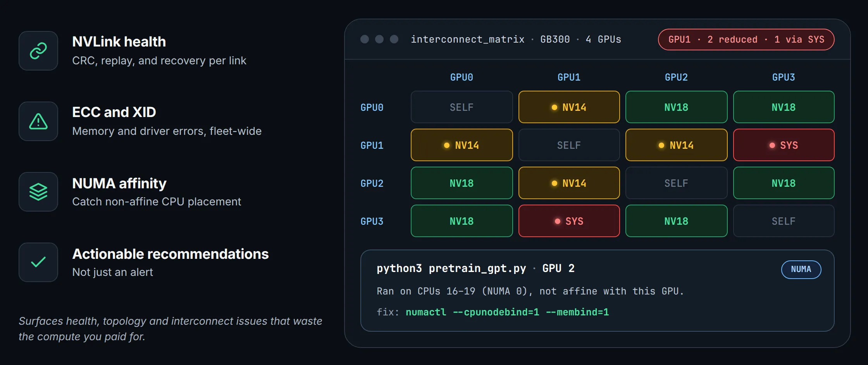Select the GPU1 row to GPU2 column NV14 cell
The height and width of the screenshot is (365, 868).
[x=676, y=145]
